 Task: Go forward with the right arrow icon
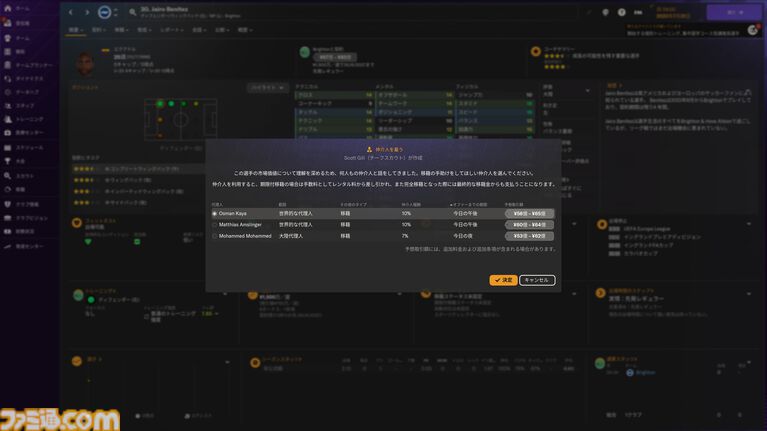pyautogui.click(x=87, y=12)
